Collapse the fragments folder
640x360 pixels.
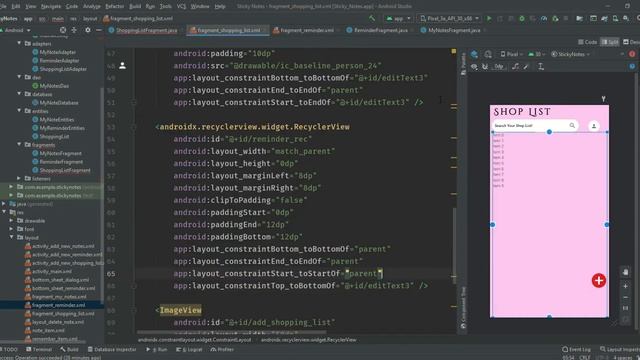point(19,144)
